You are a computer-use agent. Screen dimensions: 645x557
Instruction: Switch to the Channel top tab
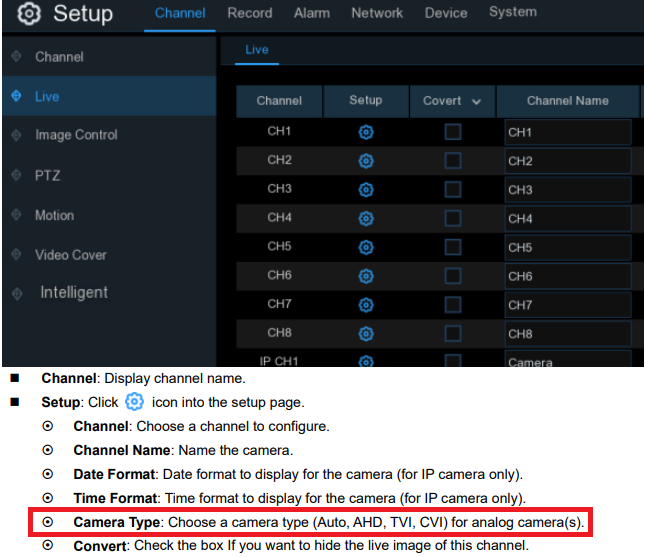tap(180, 13)
